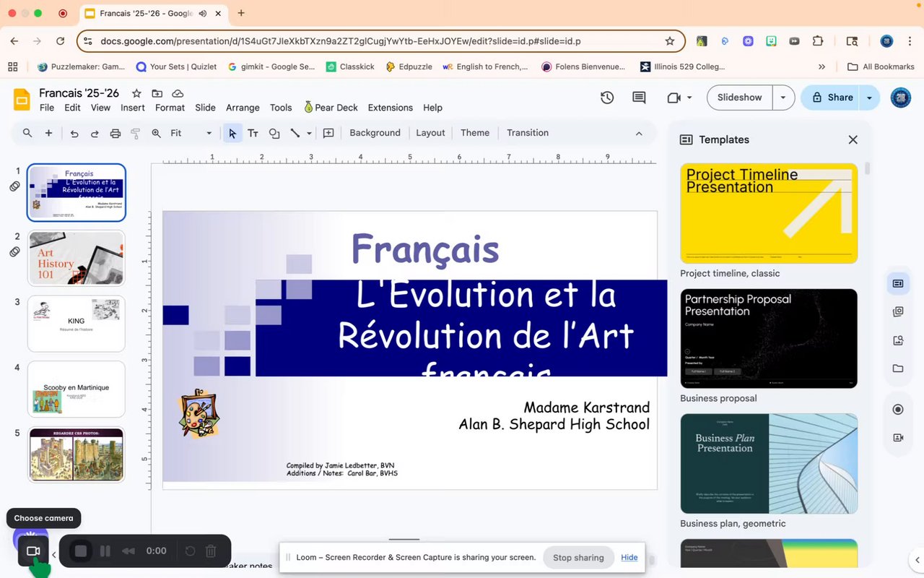
Task: Click the Loom rewind button
Action: tap(128, 551)
